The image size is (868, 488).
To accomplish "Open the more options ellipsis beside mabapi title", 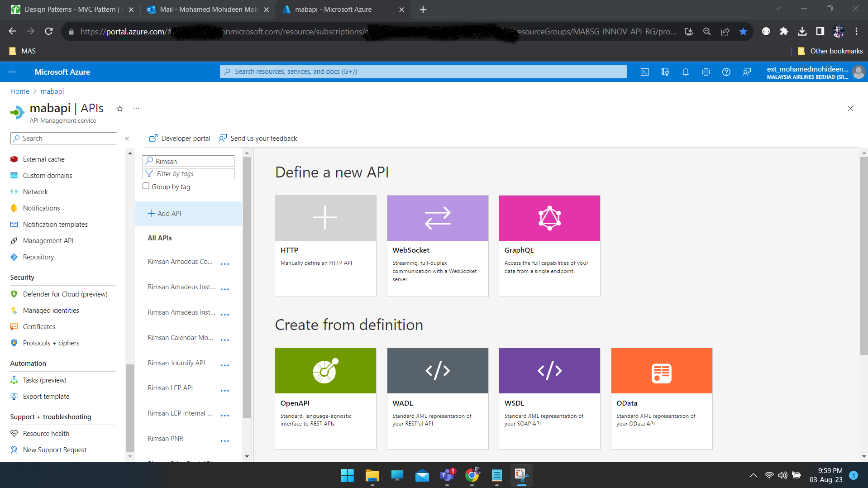I will click(x=136, y=109).
